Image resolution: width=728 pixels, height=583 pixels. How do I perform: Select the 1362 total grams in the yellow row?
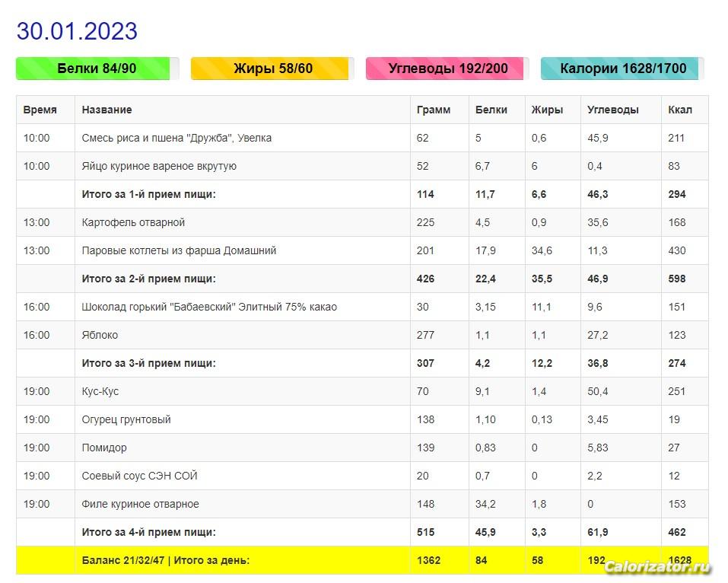point(428,560)
